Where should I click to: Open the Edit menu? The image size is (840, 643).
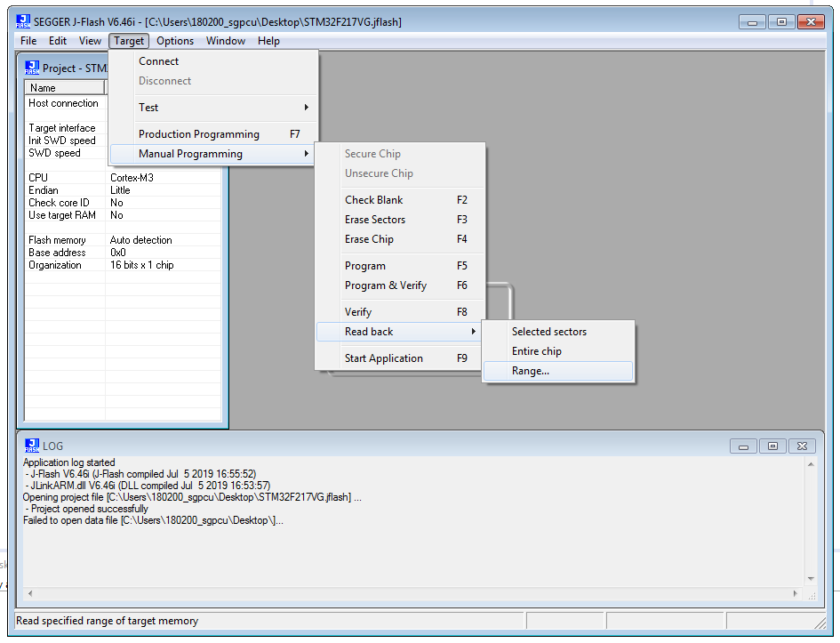coord(57,41)
